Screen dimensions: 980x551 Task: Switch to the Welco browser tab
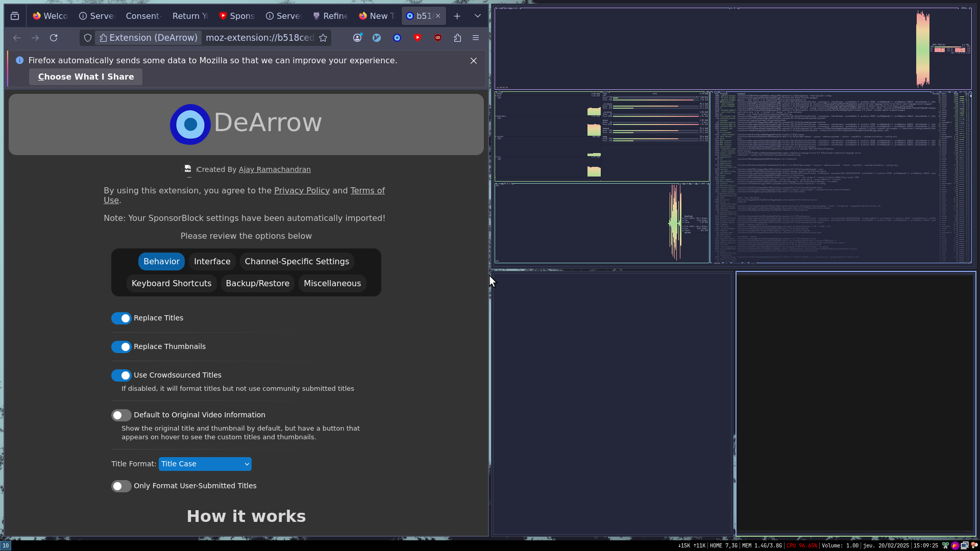click(x=50, y=16)
